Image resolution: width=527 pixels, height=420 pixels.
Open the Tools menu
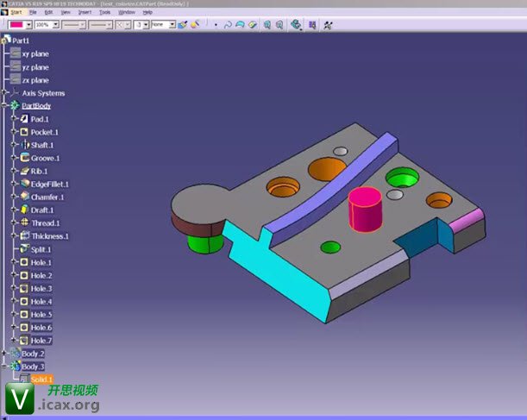104,13
